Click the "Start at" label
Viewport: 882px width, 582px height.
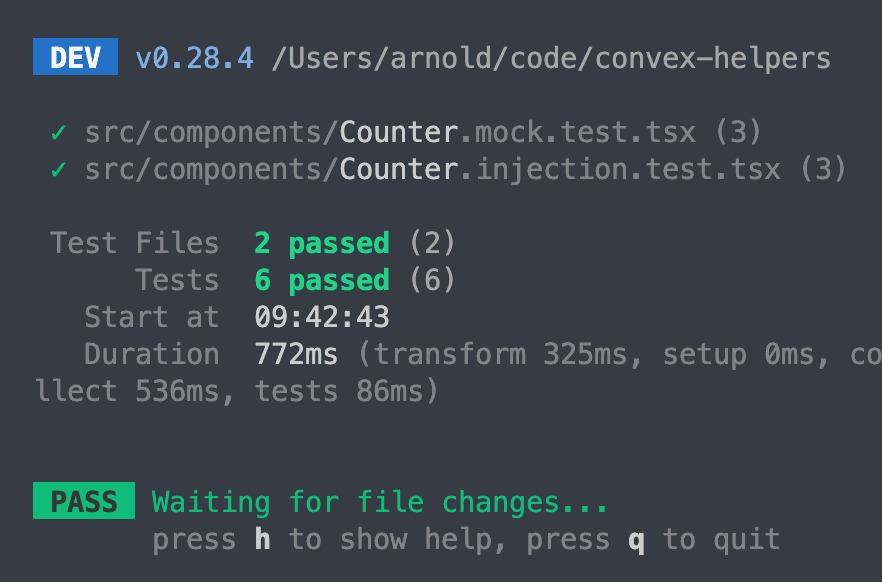pyautogui.click(x=151, y=317)
